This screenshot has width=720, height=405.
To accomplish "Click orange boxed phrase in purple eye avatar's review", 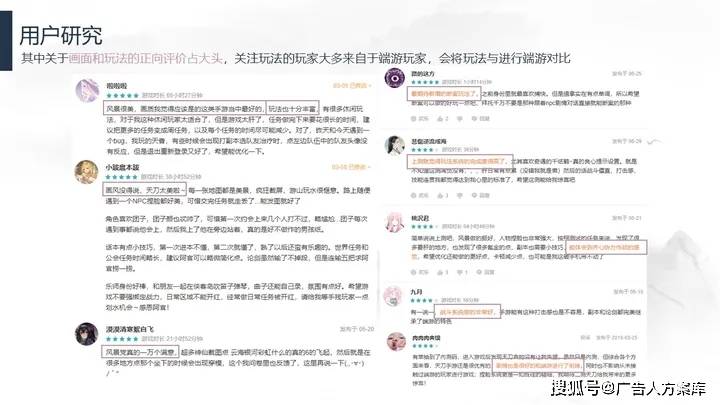I will [444, 94].
